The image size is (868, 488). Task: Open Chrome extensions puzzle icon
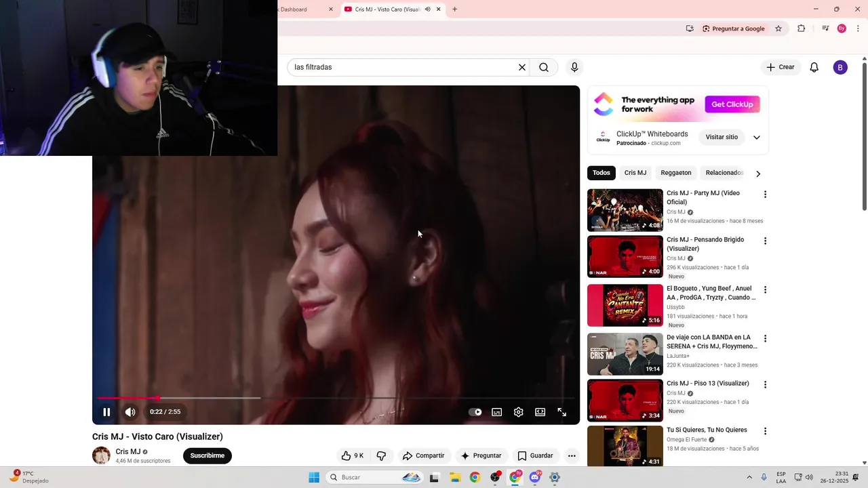802,28
